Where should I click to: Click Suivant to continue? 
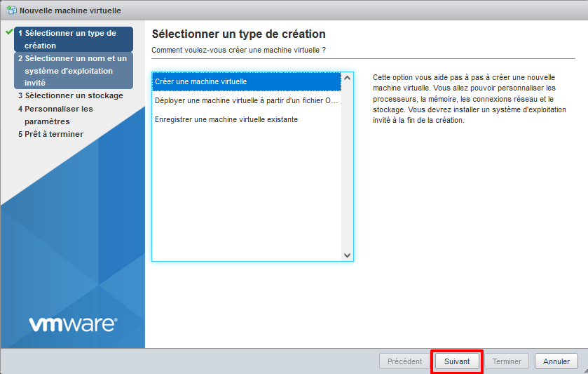pos(457,361)
